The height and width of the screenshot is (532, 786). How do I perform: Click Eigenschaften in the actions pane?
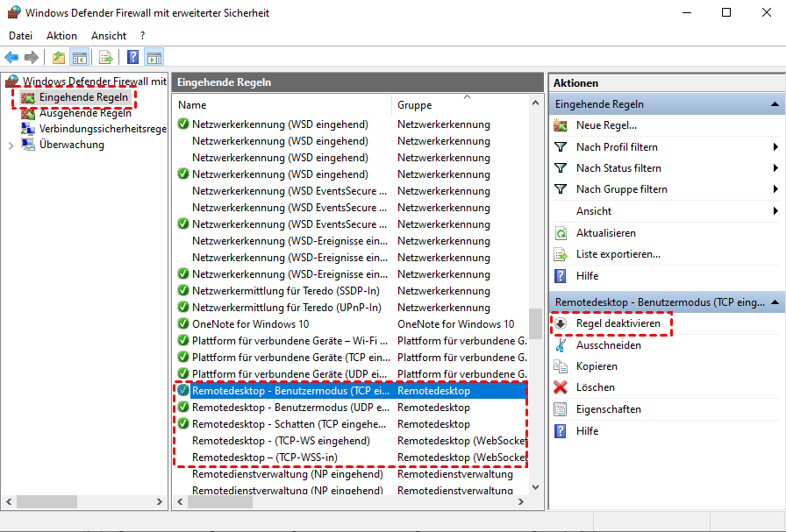click(x=608, y=409)
